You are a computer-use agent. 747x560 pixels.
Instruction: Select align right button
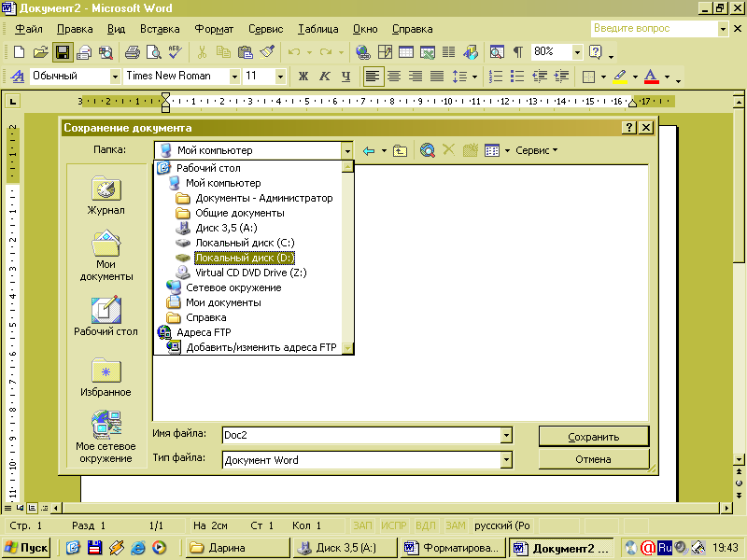click(416, 77)
